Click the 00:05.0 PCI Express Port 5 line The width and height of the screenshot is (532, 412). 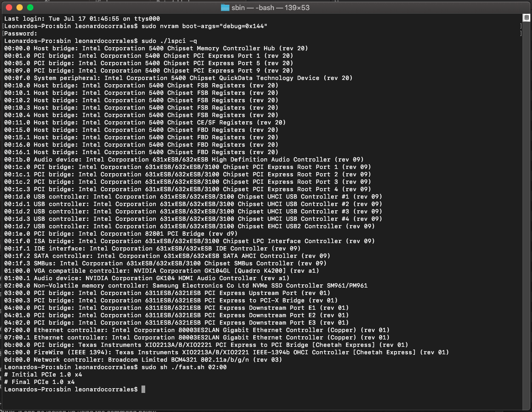[148, 64]
